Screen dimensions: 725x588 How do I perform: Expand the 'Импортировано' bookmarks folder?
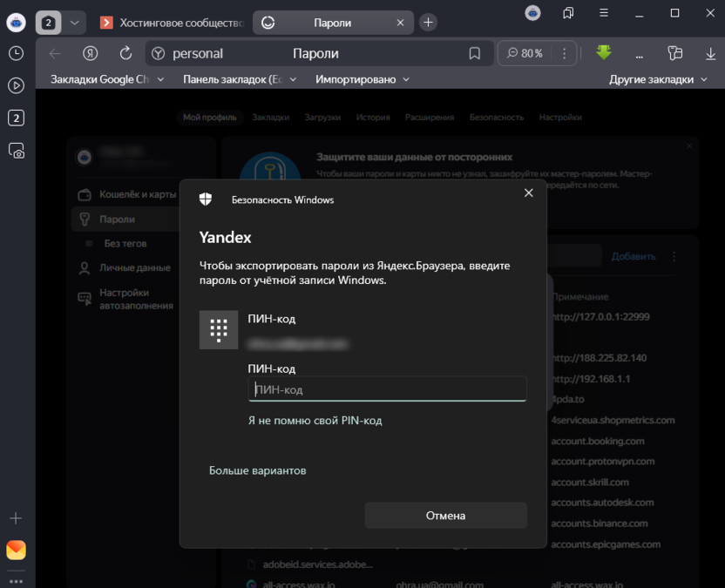coord(362,79)
